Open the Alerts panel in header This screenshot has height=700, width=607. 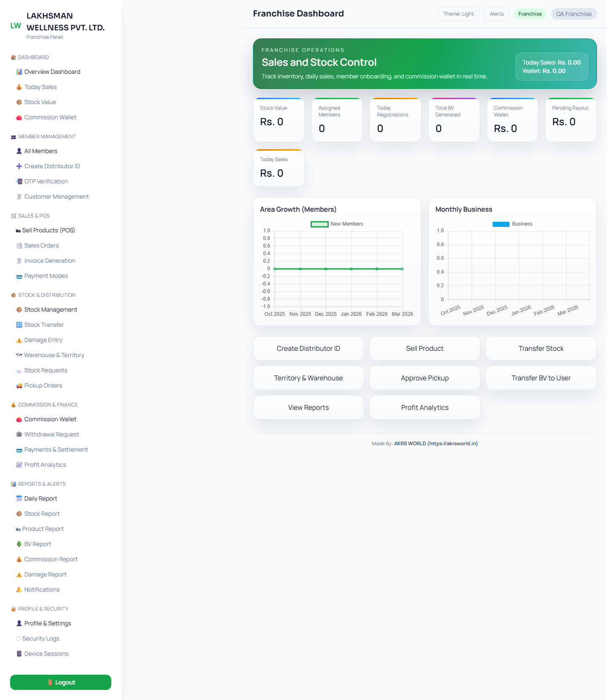click(497, 14)
